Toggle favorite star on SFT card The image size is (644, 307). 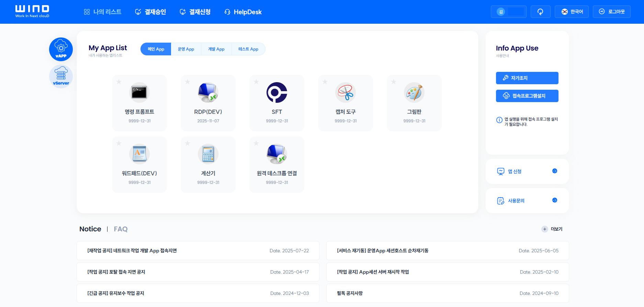256,81
